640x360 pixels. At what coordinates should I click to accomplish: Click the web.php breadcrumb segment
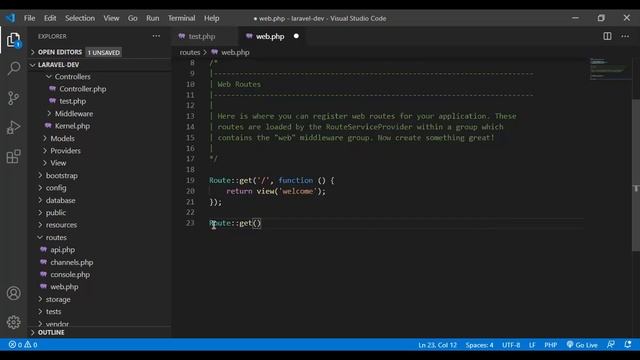tap(235, 52)
